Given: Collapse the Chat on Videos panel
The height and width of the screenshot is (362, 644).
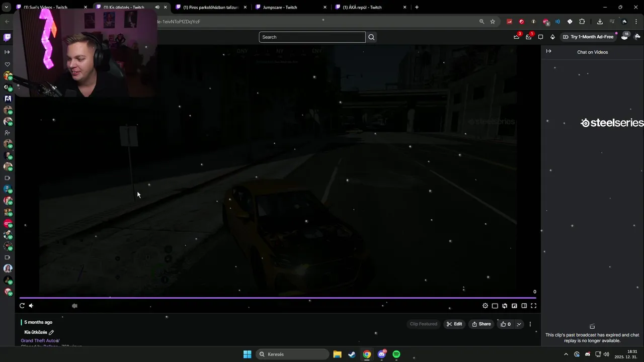Looking at the screenshot, I should (548, 51).
